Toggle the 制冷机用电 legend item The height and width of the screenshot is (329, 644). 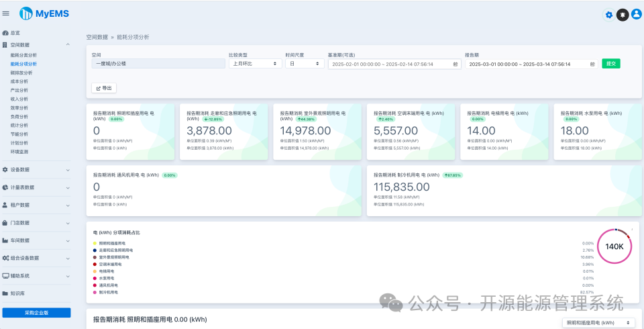coord(105,292)
